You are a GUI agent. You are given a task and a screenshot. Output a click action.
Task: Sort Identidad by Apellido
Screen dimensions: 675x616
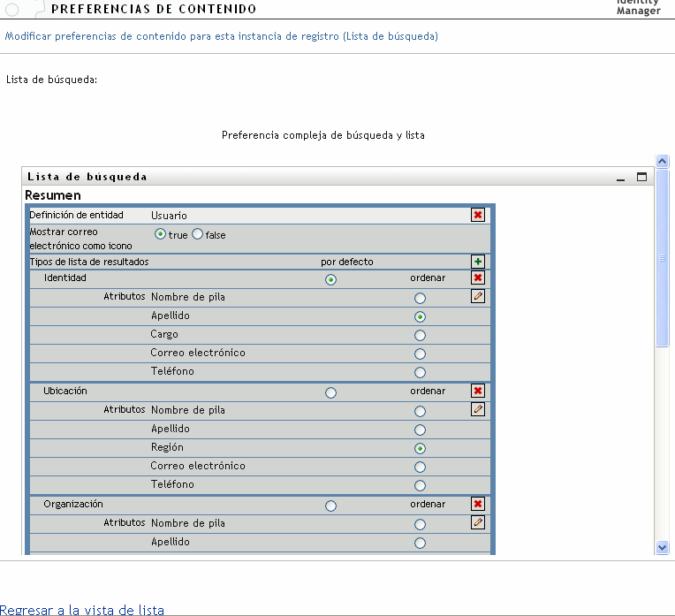[421, 317]
